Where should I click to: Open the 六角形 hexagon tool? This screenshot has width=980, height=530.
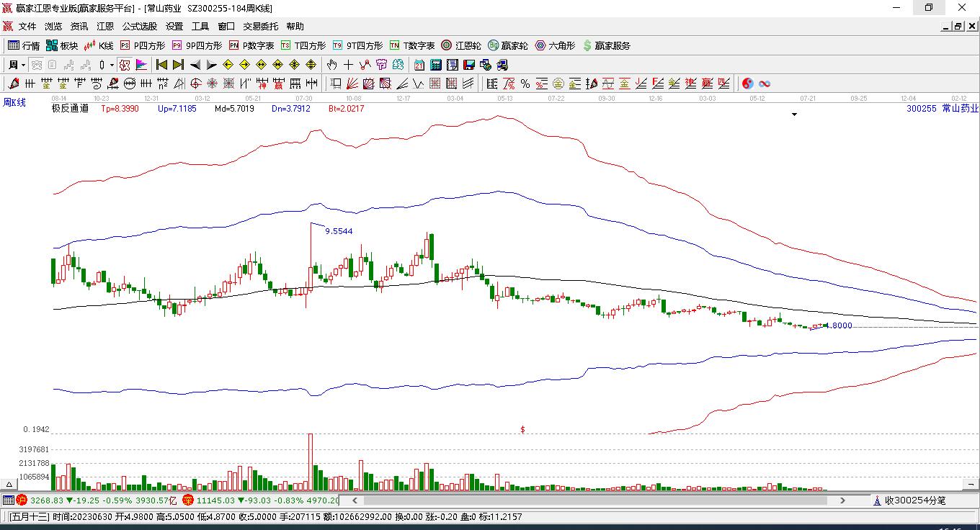click(x=555, y=45)
